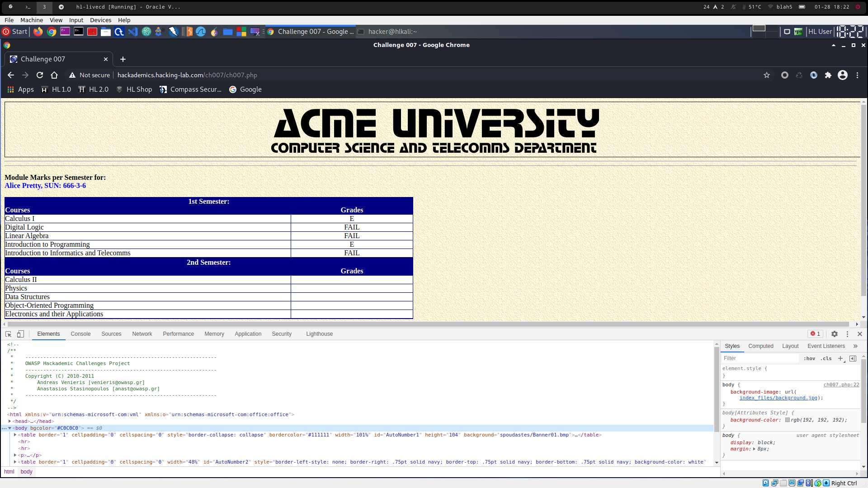Open index_files/background.jpg link in Styles
This screenshot has width=868, height=488.
778,398
